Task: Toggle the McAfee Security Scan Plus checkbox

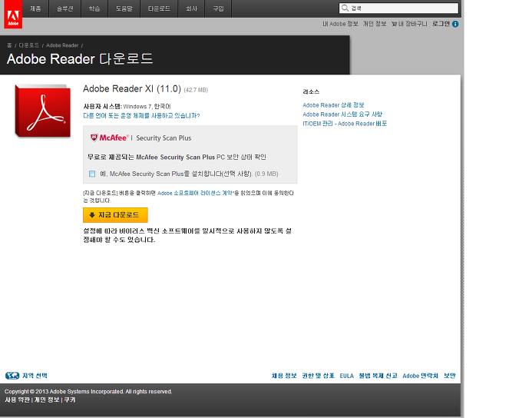Action: [92, 174]
